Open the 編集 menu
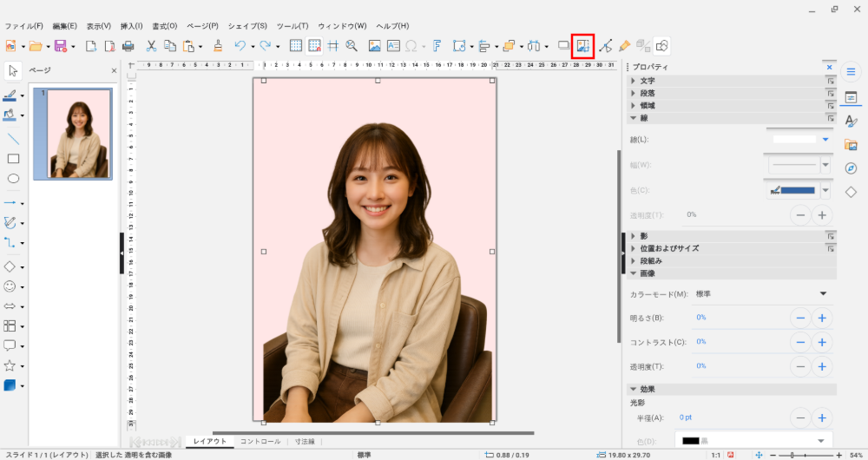 pos(65,26)
